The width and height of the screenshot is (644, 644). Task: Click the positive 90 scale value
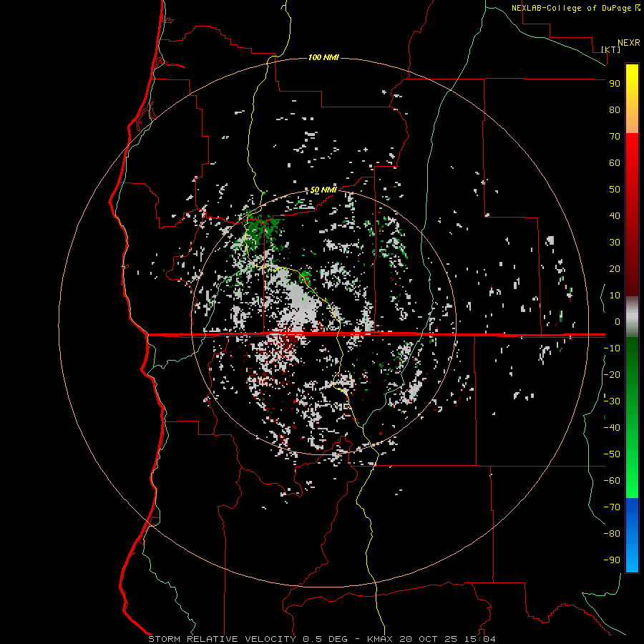tap(615, 84)
